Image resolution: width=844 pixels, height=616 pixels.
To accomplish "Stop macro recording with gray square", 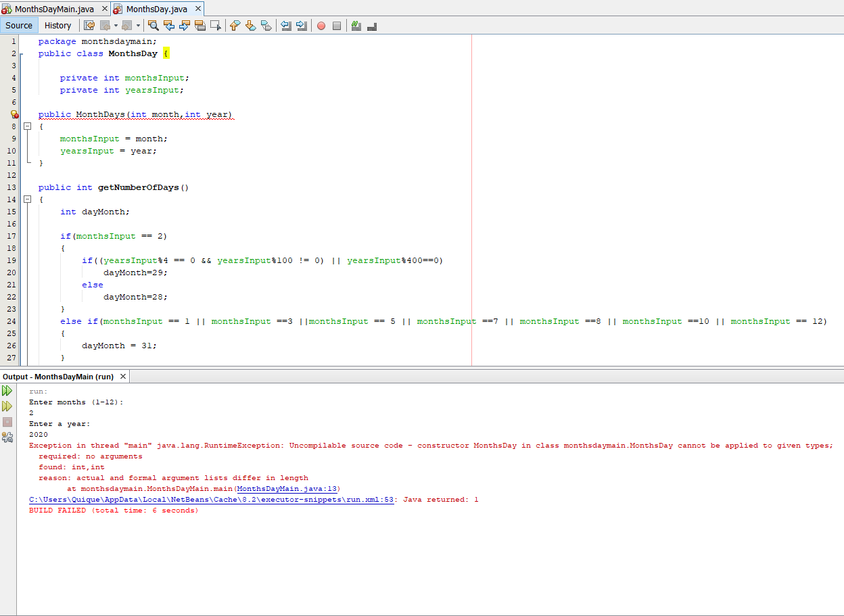I will [337, 26].
